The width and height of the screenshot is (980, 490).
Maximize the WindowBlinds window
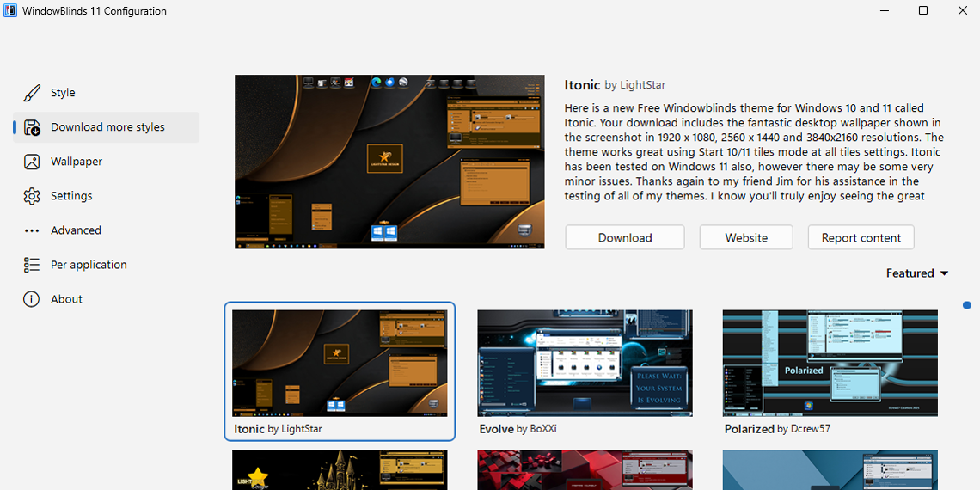923,10
